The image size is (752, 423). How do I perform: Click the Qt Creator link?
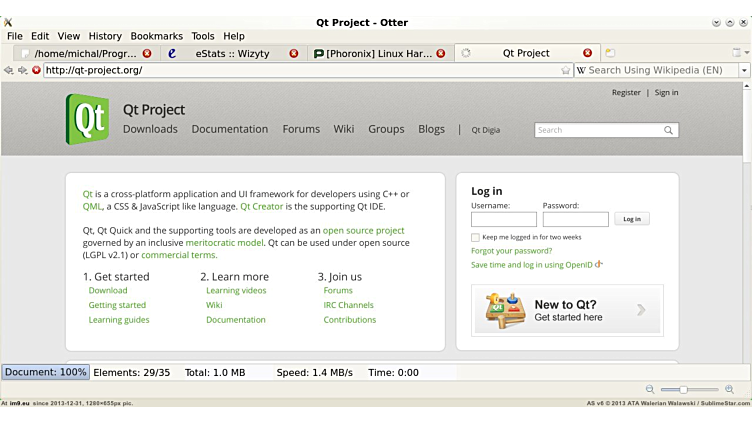pyautogui.click(x=262, y=206)
